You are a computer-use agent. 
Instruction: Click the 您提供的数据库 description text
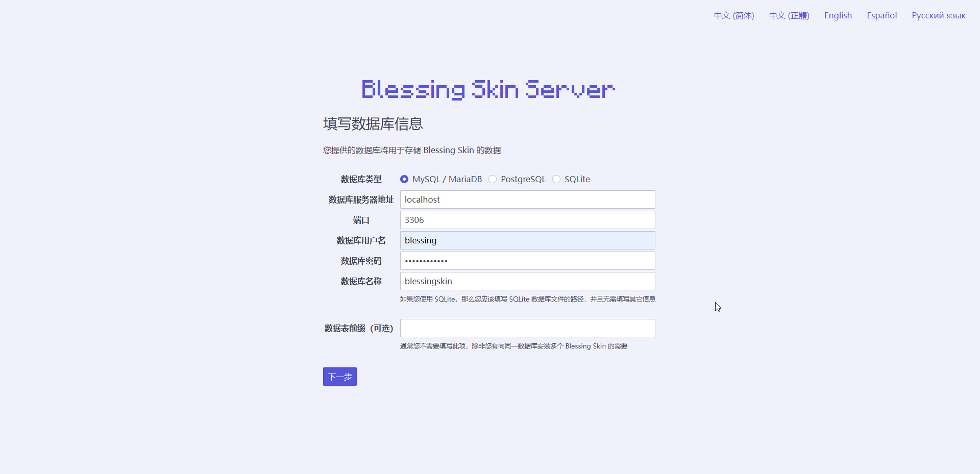412,150
